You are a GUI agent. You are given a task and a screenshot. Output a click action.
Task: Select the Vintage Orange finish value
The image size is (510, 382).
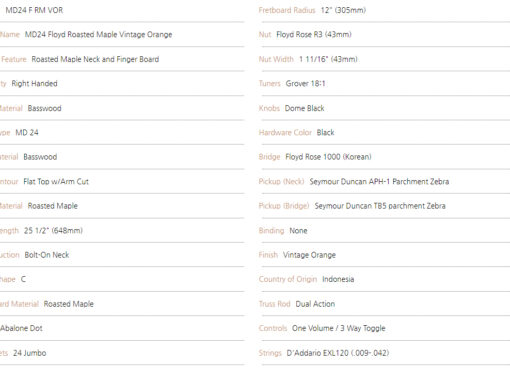coord(309,255)
